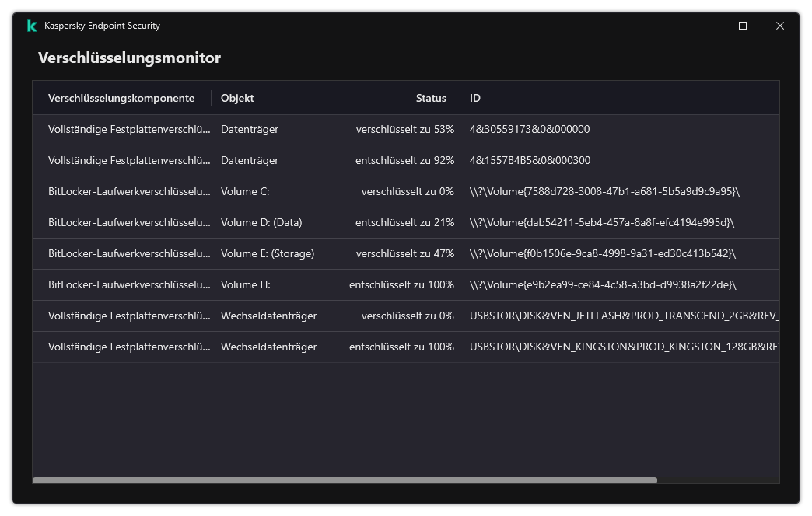
Task: Select the Volume D: (Data) row
Action: click(261, 222)
